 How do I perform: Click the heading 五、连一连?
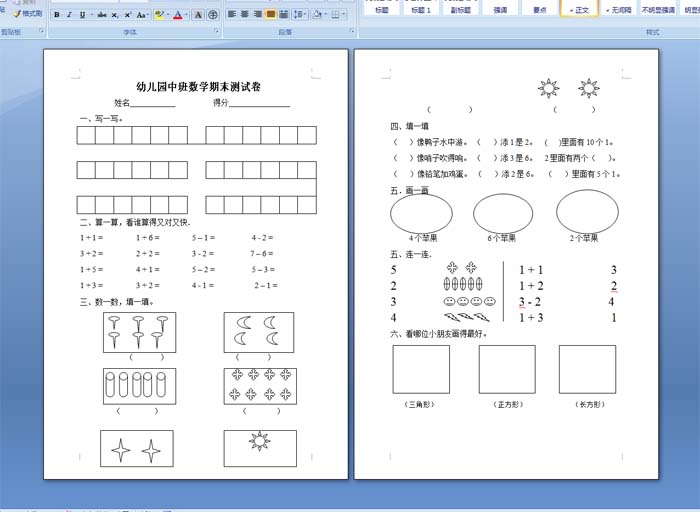[411, 254]
